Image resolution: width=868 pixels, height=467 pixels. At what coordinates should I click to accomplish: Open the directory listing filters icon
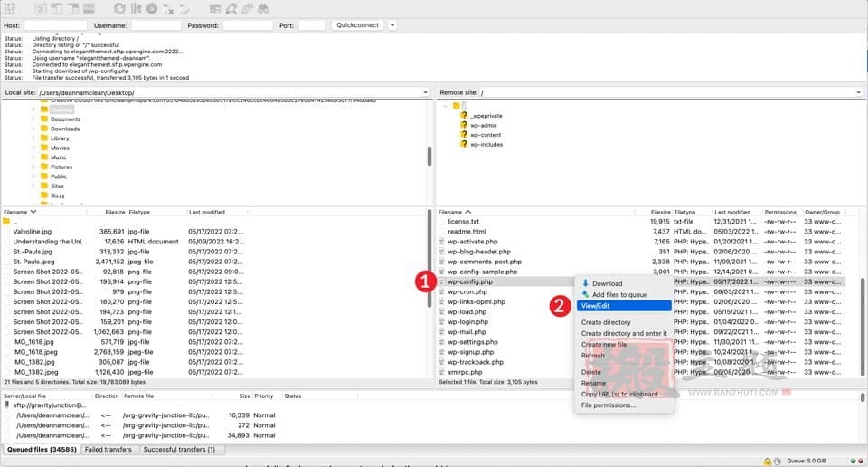coord(215,8)
